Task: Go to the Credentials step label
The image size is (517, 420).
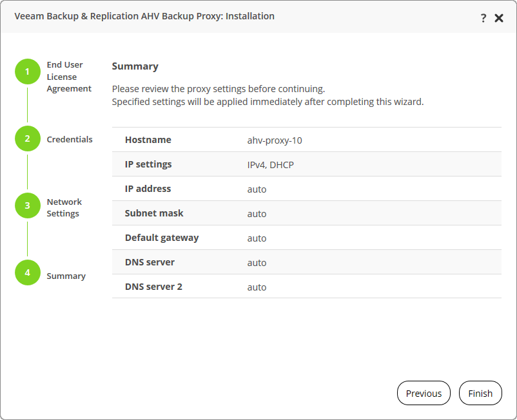Action: 70,139
